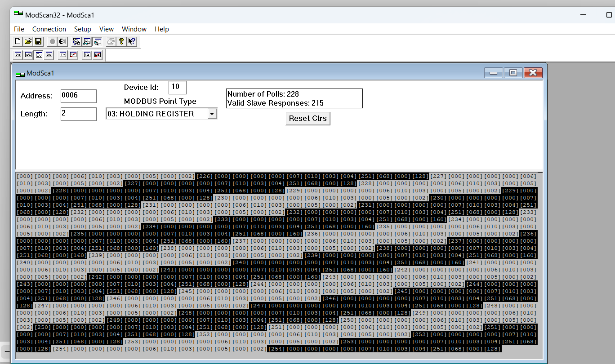615x364 pixels.
Task: Click the Length input field
Action: point(78,114)
